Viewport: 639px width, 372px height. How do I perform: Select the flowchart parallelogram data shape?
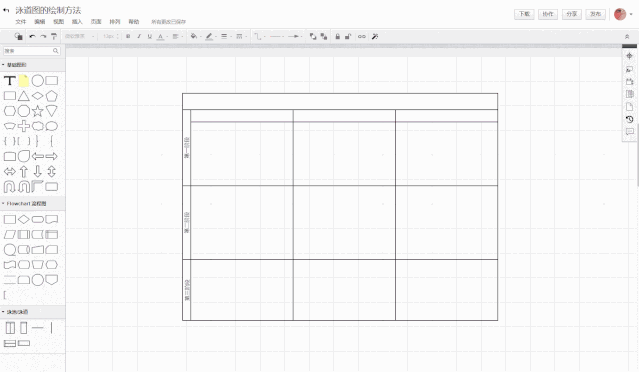coord(10,235)
